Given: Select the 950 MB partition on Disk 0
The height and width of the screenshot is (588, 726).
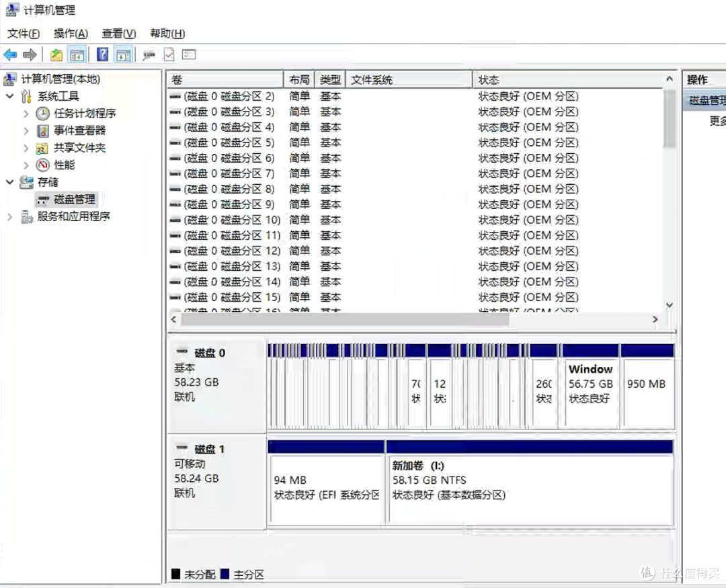Looking at the screenshot, I should click(x=647, y=386).
